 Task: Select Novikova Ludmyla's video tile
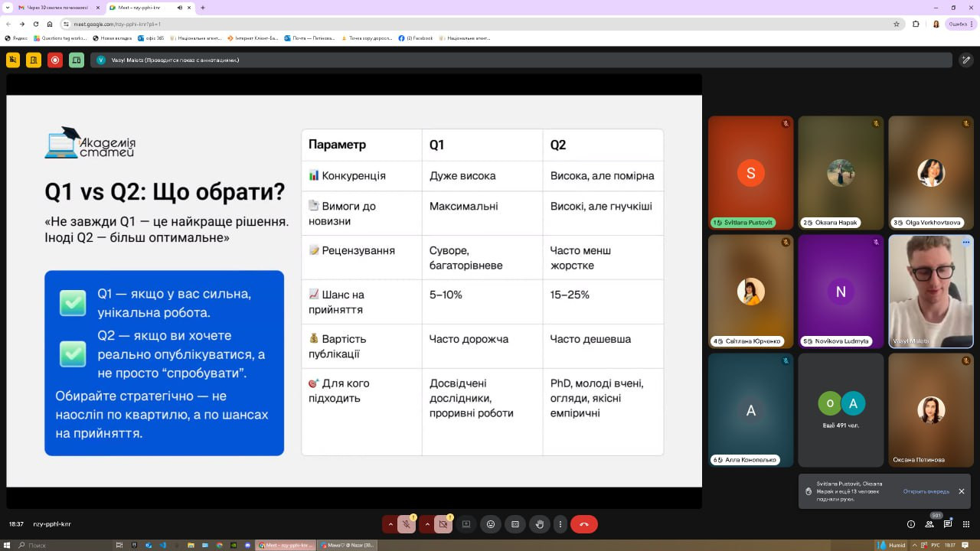click(x=841, y=292)
